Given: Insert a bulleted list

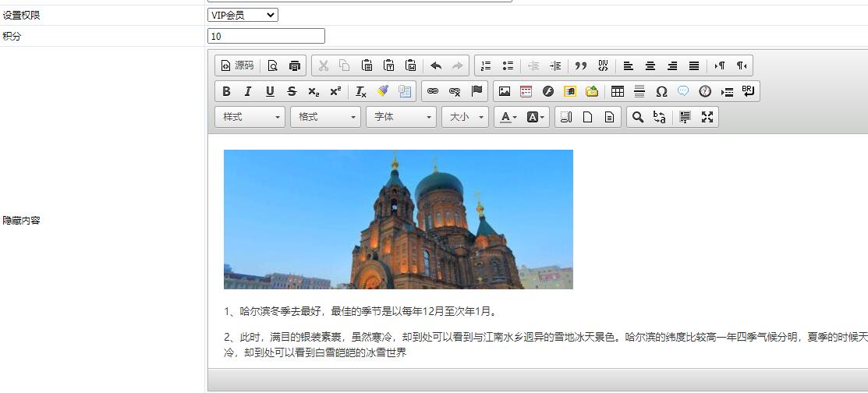Looking at the screenshot, I should pos(508,65).
